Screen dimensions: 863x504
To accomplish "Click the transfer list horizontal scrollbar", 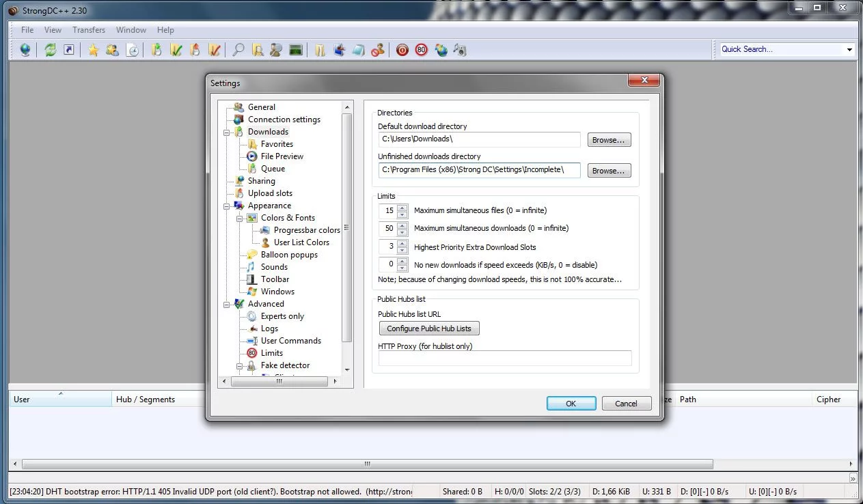I will tap(367, 464).
